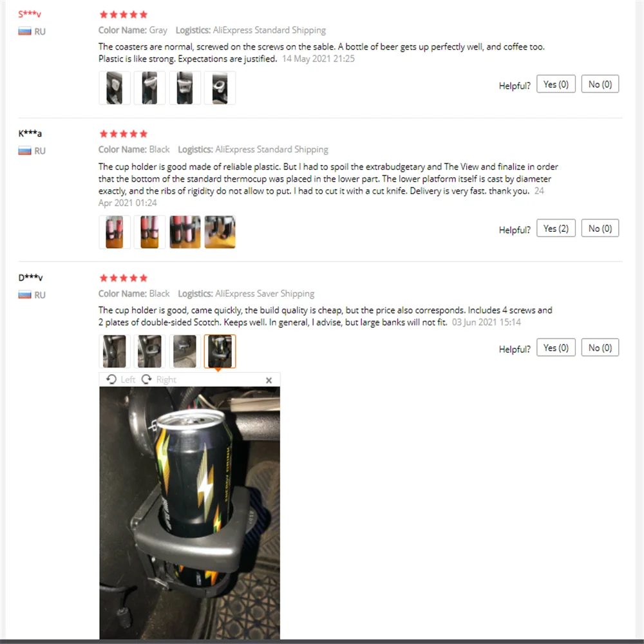
Task: Mark S***v's review unhelpful with No (0)
Action: [x=600, y=84]
